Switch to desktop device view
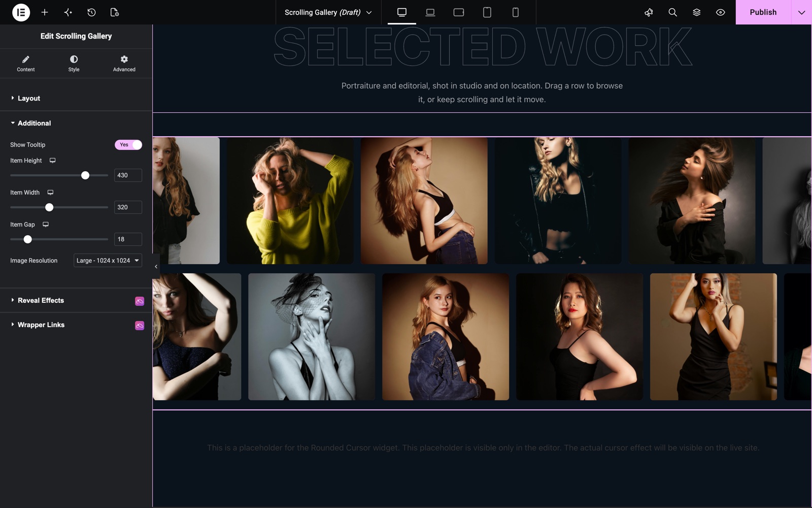Viewport: 812px width, 508px height. coord(402,12)
